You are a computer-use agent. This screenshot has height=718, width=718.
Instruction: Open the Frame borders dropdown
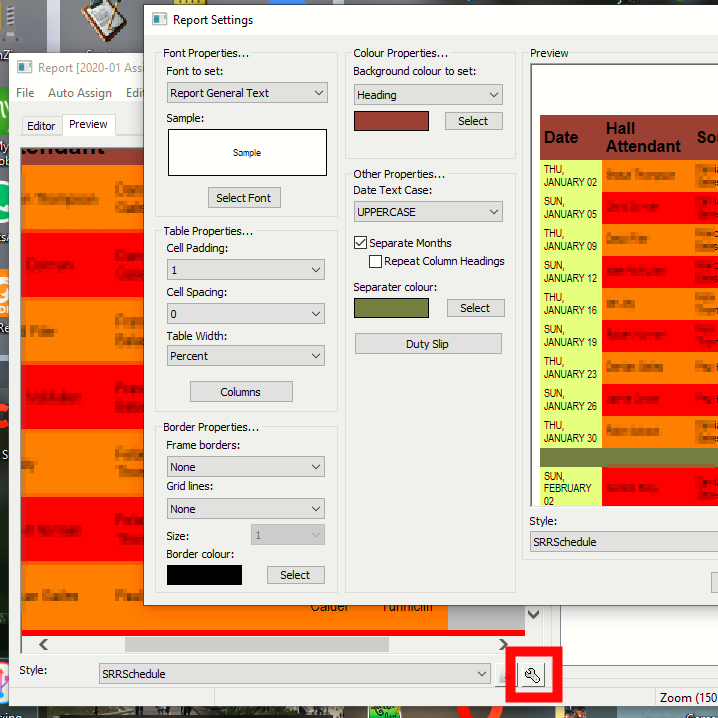pyautogui.click(x=245, y=467)
